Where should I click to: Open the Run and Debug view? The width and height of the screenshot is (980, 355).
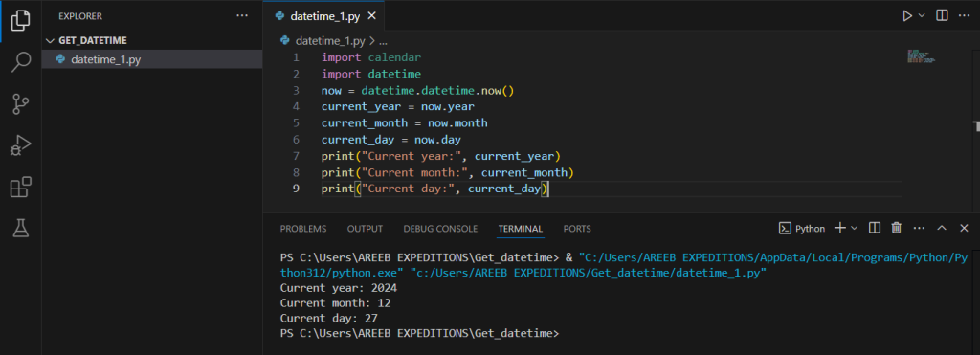pos(21,145)
